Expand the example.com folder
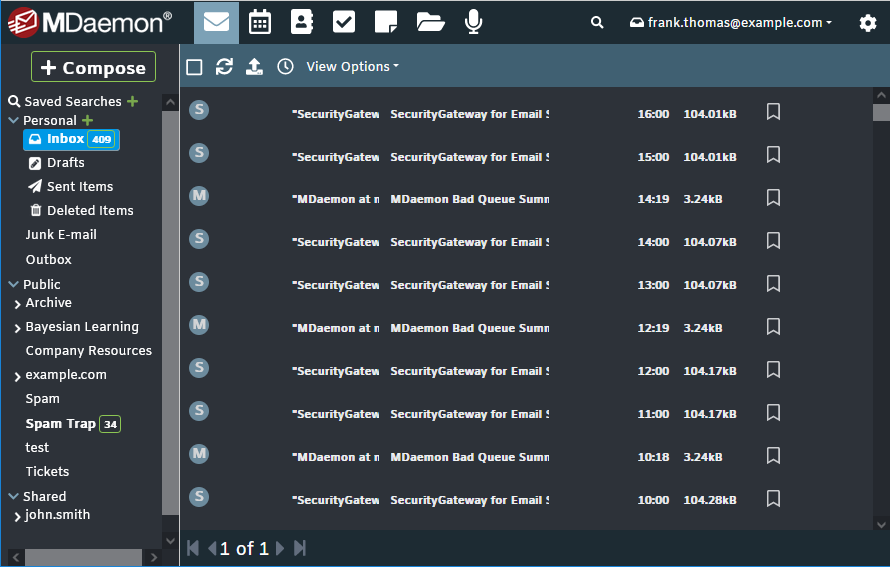The image size is (890, 567). (x=18, y=376)
